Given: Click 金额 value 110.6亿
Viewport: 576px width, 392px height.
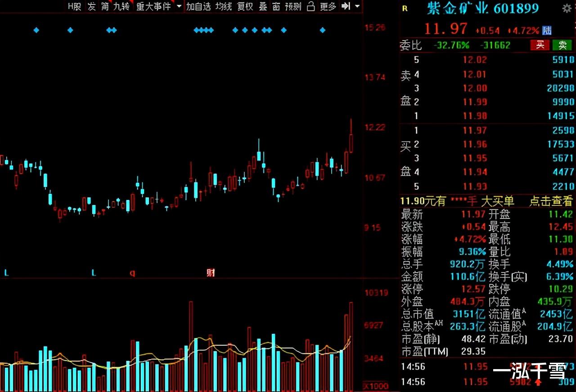Looking at the screenshot, I should coord(468,277).
